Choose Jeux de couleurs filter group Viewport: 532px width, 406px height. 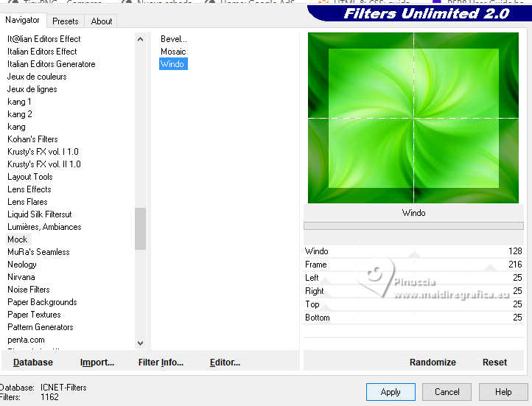click(37, 77)
